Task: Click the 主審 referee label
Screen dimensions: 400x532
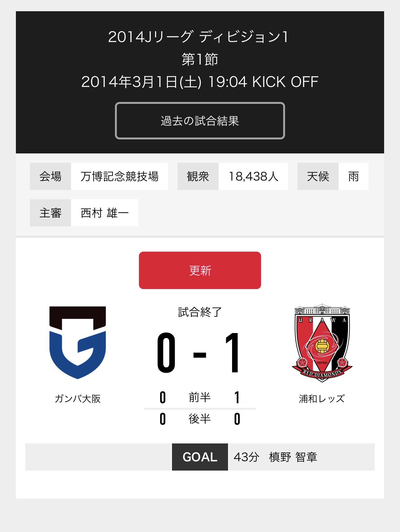Action: coord(50,213)
